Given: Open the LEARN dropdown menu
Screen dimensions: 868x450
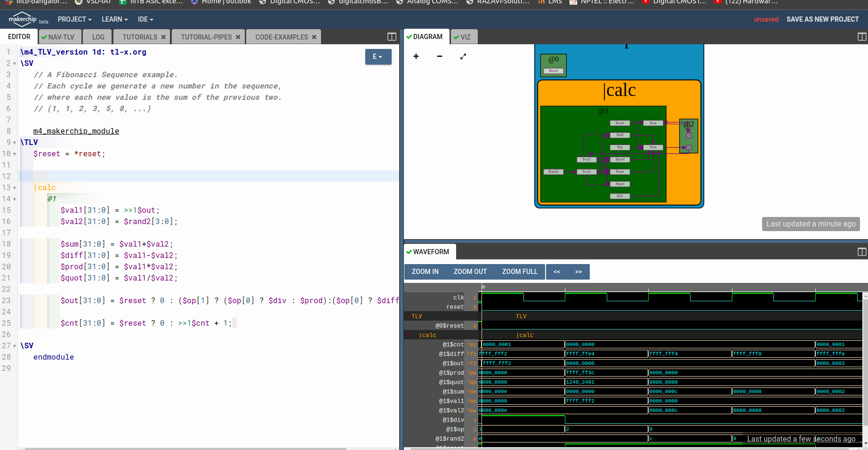Looking at the screenshot, I should [x=114, y=19].
